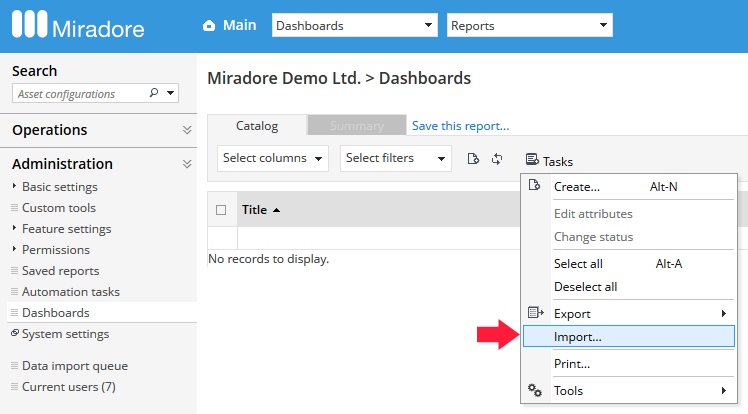The width and height of the screenshot is (748, 414).
Task: Open Saved reports in sidebar
Action: [61, 270]
